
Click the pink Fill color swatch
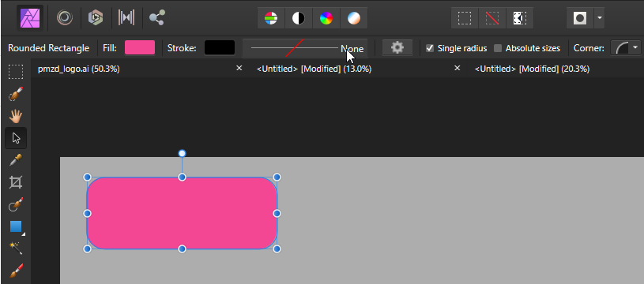(140, 47)
